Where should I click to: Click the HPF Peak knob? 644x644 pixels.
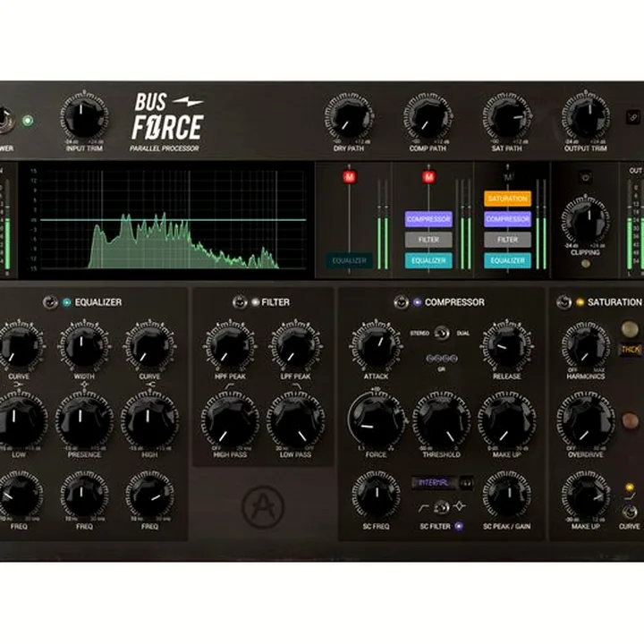(x=230, y=346)
